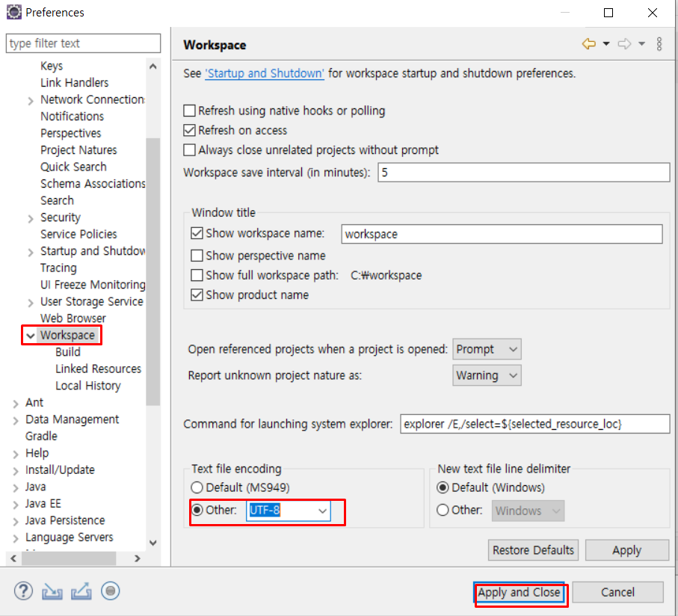The width and height of the screenshot is (678, 616).
Task: Click the horizontal scroll right arrow
Action: click(x=138, y=558)
